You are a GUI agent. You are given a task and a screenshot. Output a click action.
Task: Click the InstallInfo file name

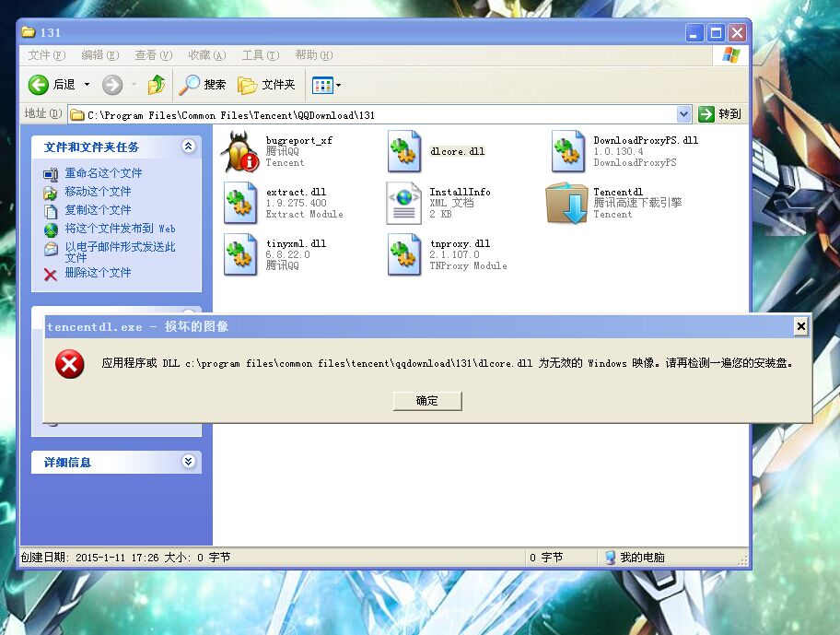[x=460, y=192]
